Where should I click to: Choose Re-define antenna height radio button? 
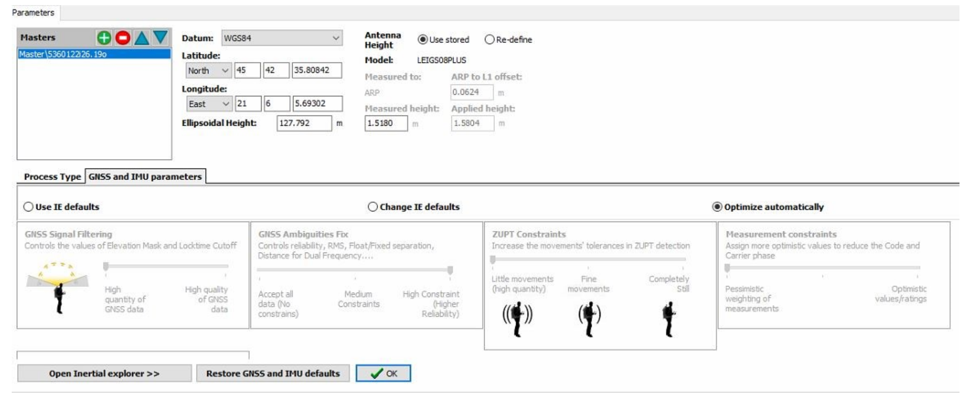tap(489, 40)
